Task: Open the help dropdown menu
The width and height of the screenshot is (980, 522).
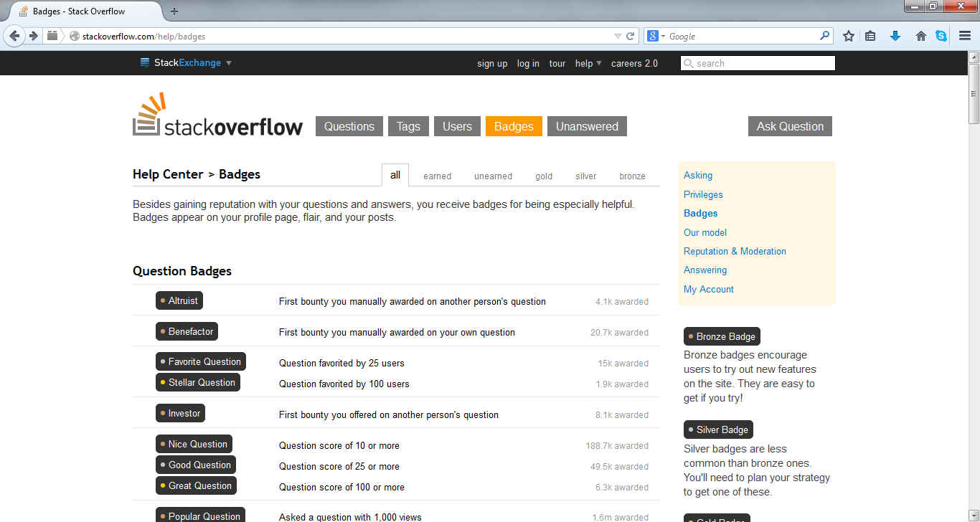Action: coord(588,63)
